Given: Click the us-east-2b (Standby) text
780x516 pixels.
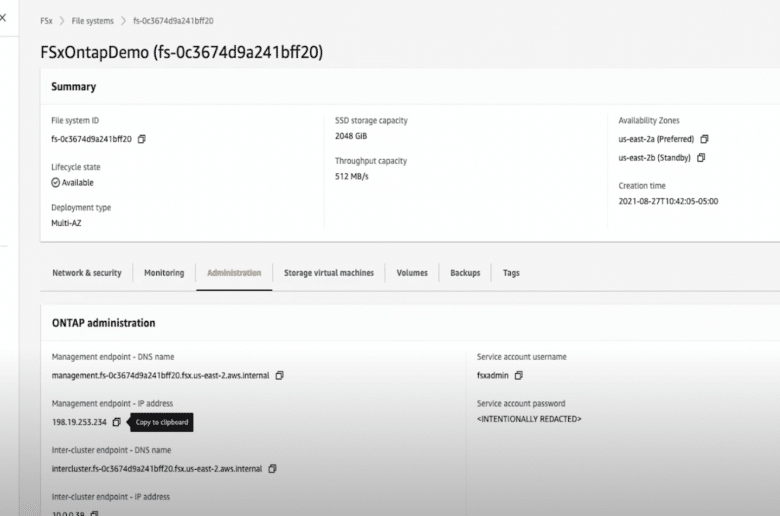Looking at the screenshot, I should click(x=655, y=158).
